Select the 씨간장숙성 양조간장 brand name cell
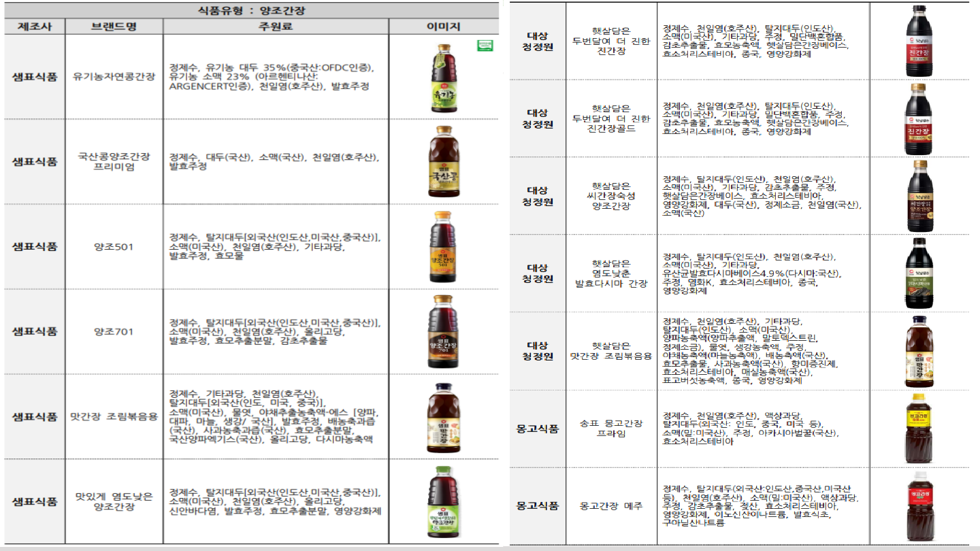This screenshot has height=551, width=980. [x=611, y=196]
